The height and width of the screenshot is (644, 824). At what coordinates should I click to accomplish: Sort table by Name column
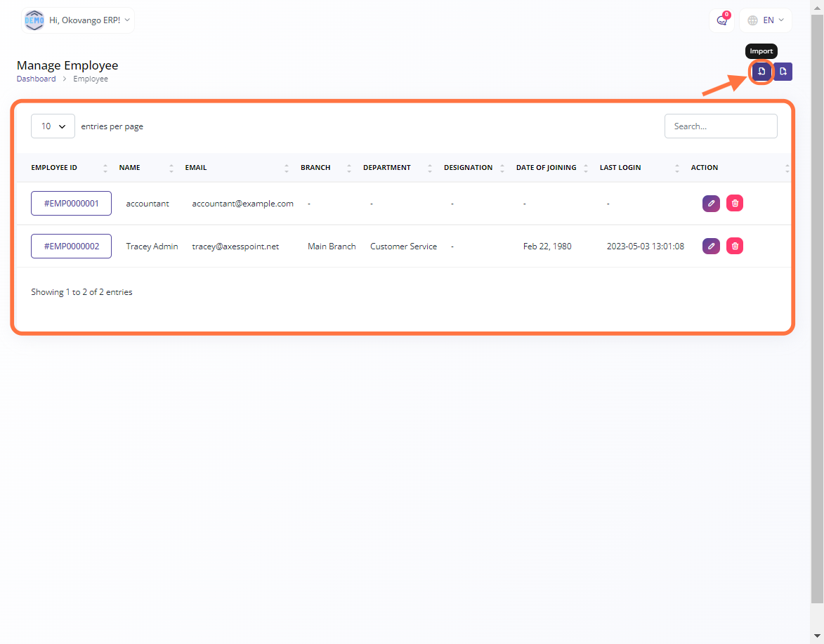click(x=130, y=168)
